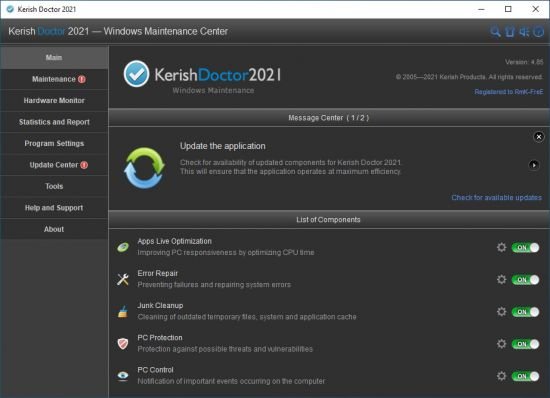The width and height of the screenshot is (550, 398).
Task: Open Junk Cleanup gear settings
Action: tap(502, 312)
